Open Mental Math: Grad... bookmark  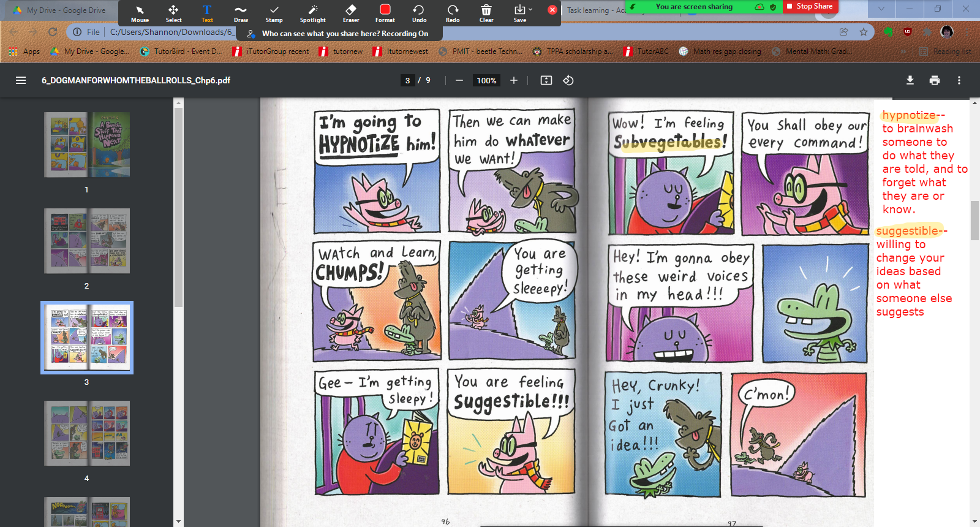(x=812, y=51)
